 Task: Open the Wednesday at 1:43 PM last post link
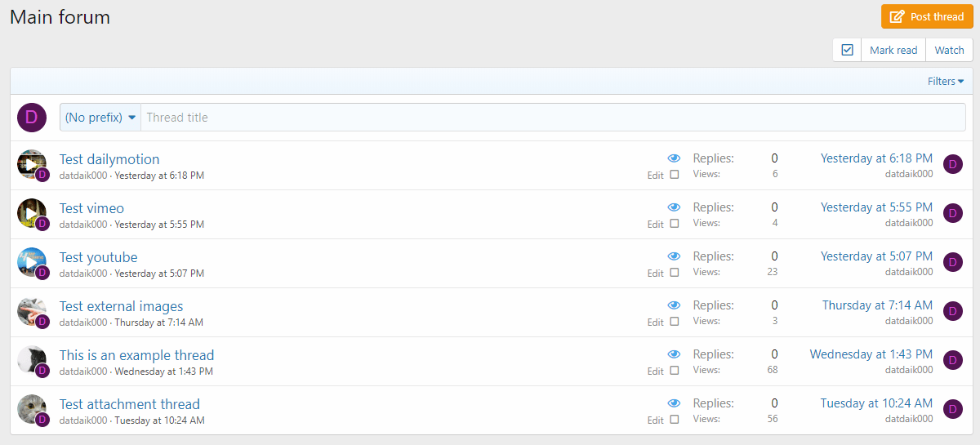coord(871,354)
